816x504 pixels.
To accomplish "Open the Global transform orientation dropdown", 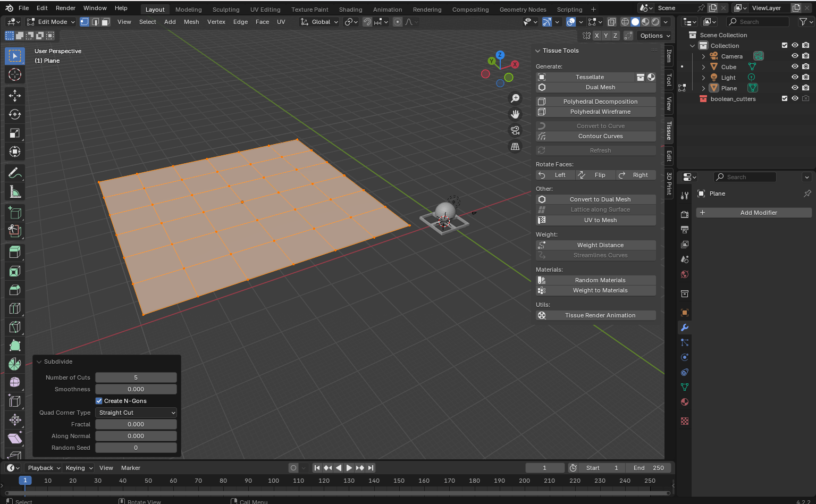I will (x=319, y=22).
